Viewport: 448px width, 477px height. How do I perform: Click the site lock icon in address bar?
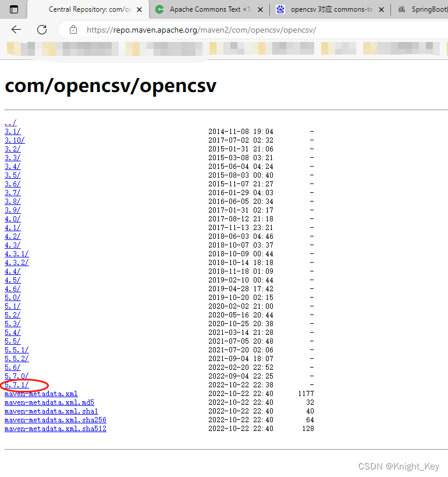pyautogui.click(x=73, y=30)
